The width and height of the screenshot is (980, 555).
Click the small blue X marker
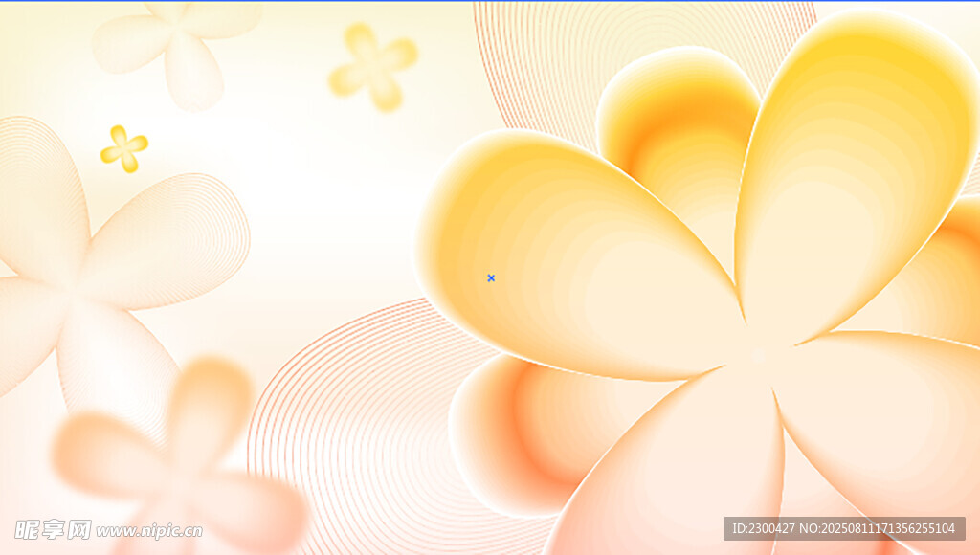491,278
